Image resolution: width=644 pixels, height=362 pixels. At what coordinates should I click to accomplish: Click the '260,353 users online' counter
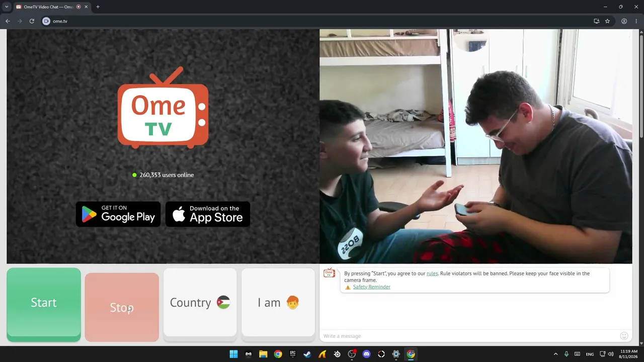[163, 175]
